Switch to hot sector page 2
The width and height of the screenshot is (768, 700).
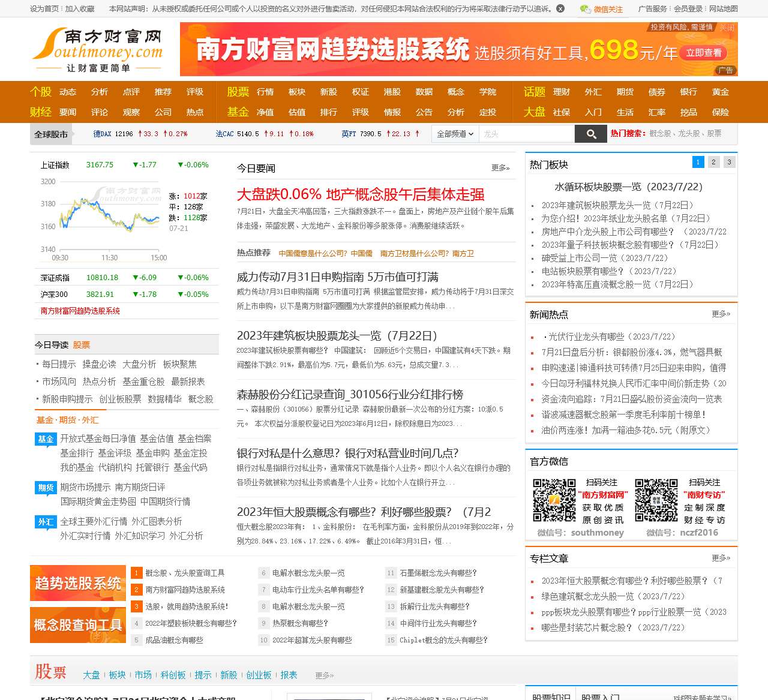coord(713,162)
